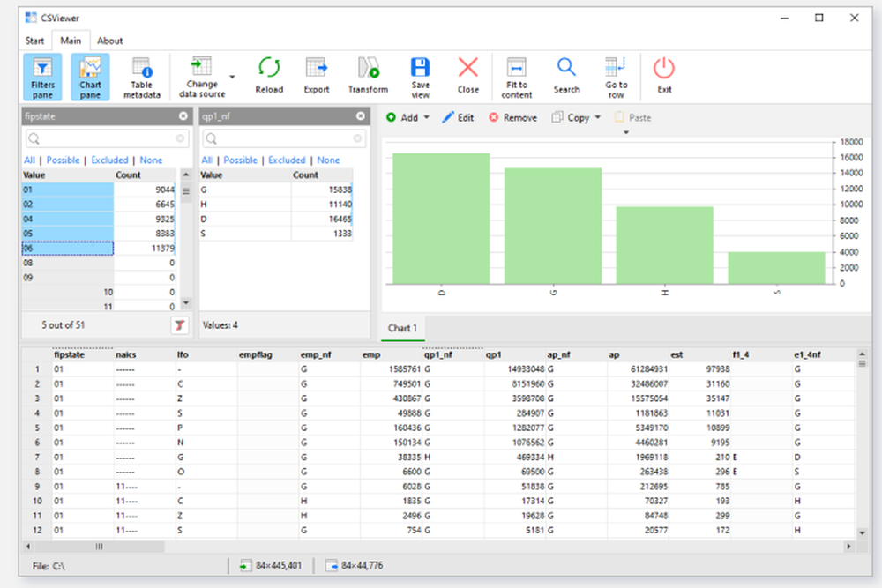882x588 pixels.
Task: Click data table scroll down arrow
Action: pyautogui.click(x=862, y=532)
